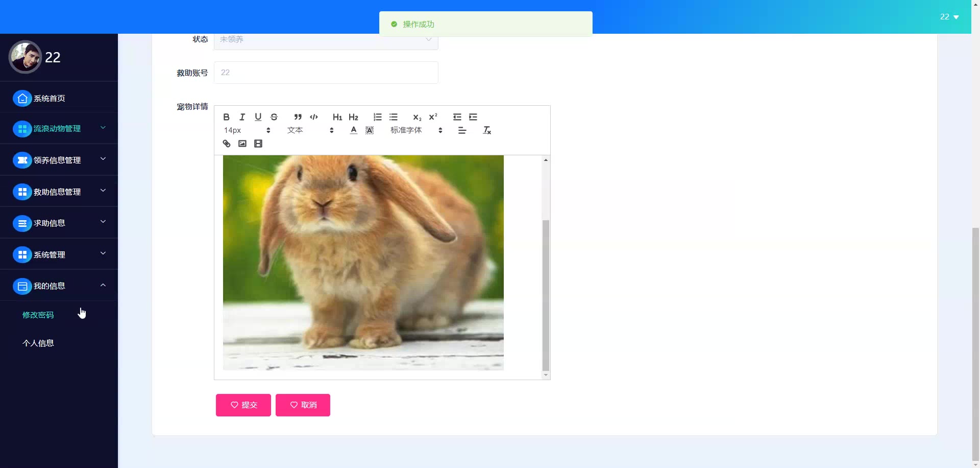
Task: Go to 系统首页 in the sidebar
Action: click(x=50, y=99)
